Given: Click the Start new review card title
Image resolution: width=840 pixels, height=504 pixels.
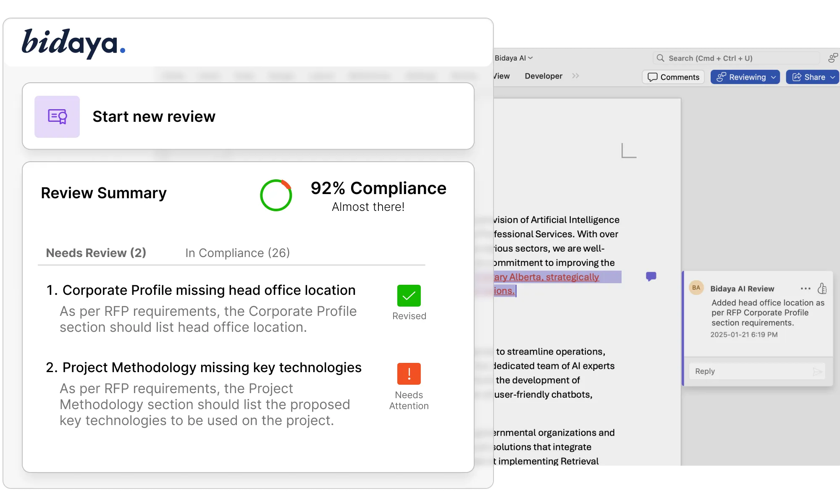Looking at the screenshot, I should (x=154, y=116).
